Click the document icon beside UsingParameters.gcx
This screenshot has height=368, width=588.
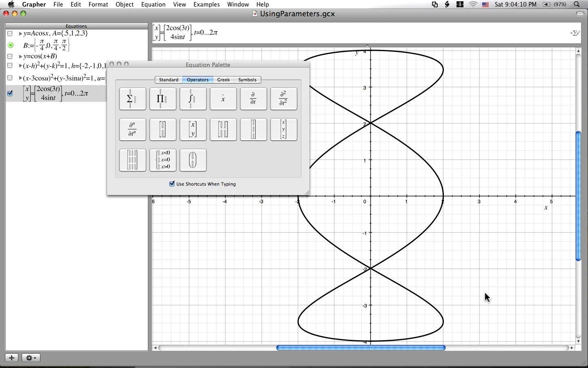coord(255,13)
